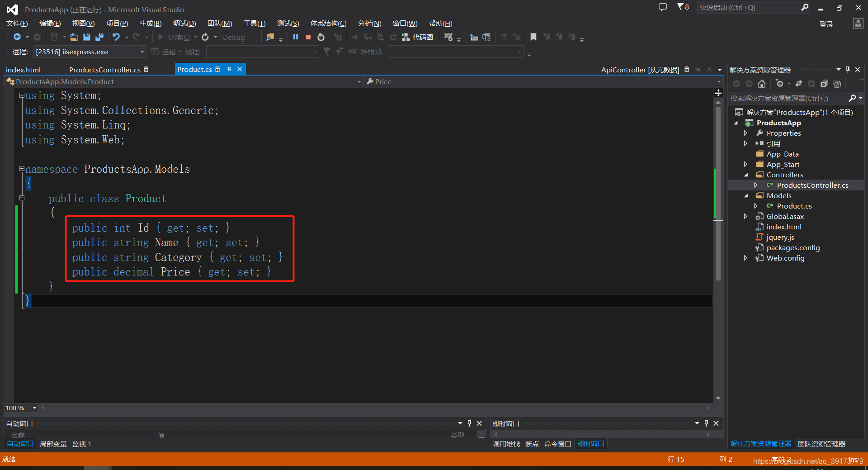Expand the Global.asax node
The image size is (868, 470).
tap(745, 216)
